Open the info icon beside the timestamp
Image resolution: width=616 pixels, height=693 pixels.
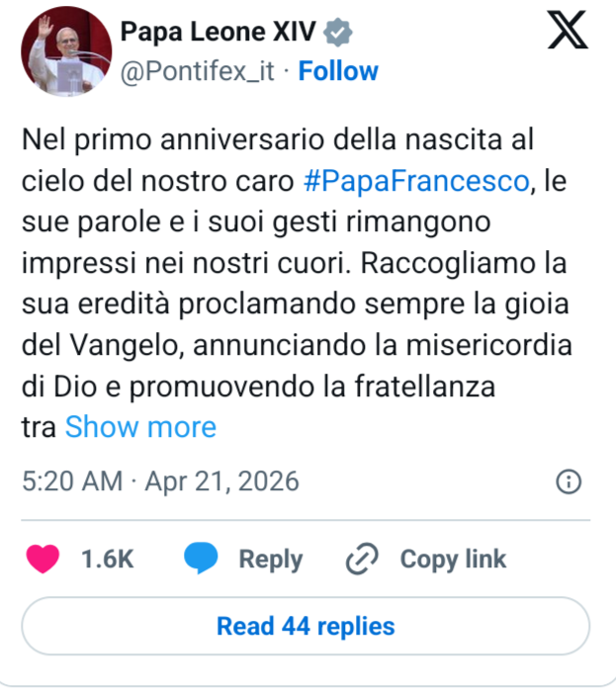pyautogui.click(x=569, y=481)
